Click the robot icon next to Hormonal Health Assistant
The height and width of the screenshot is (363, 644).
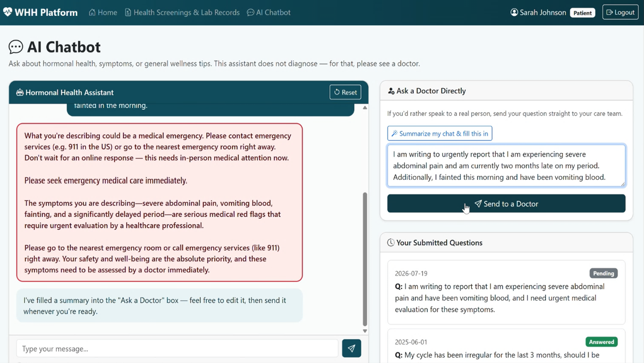point(20,92)
